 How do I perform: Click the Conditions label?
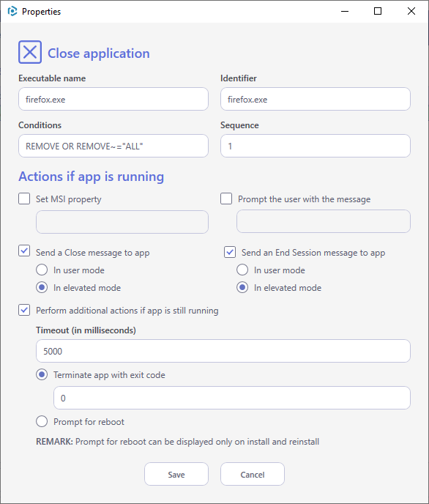tap(40, 125)
